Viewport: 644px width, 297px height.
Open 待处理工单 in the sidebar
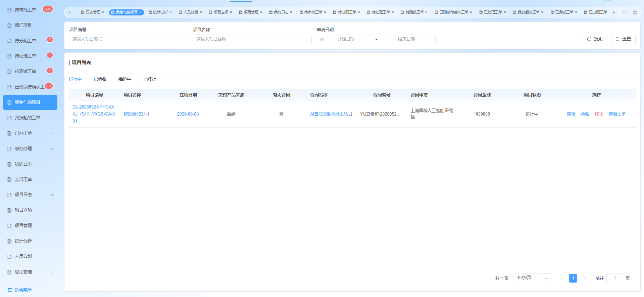click(30, 56)
